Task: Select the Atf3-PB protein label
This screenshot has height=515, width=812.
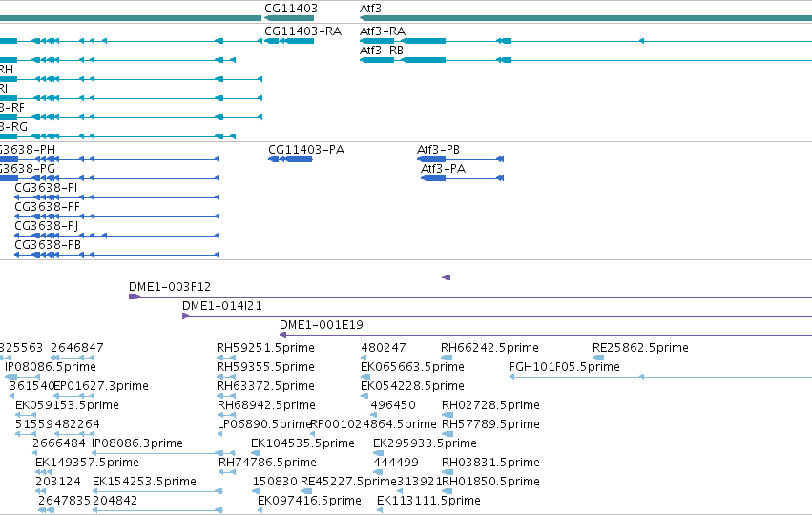Action: [x=438, y=150]
